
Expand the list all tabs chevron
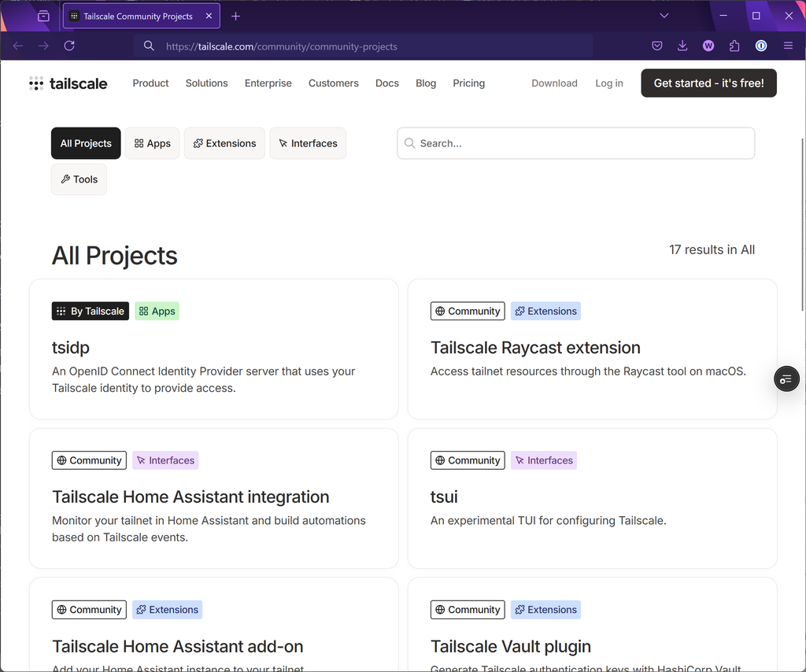pyautogui.click(x=664, y=16)
